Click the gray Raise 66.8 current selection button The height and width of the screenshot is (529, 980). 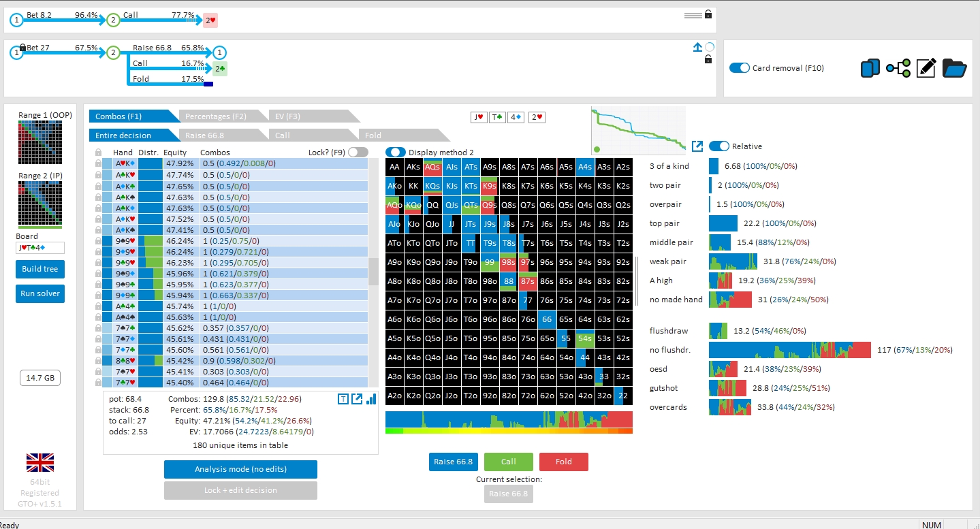click(x=509, y=494)
